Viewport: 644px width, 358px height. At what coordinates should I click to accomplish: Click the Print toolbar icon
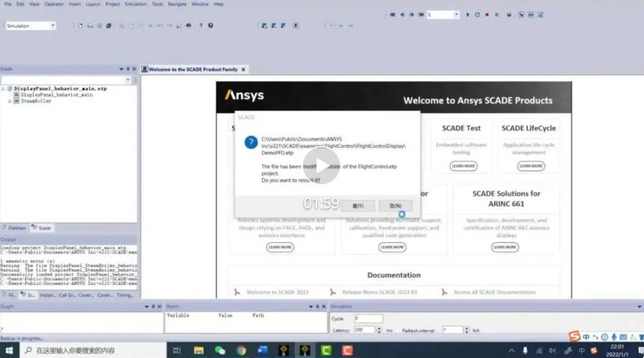pos(189,26)
